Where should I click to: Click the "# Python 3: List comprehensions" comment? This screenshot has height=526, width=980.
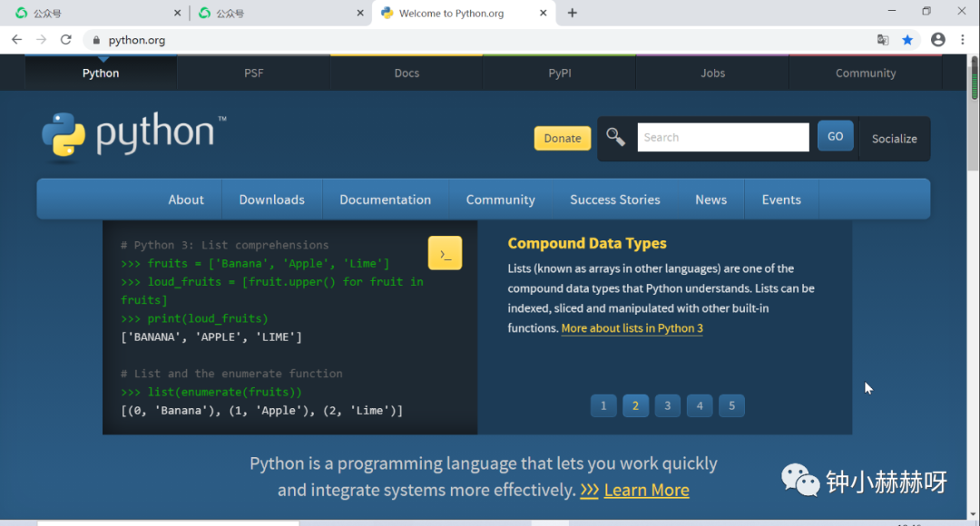pos(224,245)
